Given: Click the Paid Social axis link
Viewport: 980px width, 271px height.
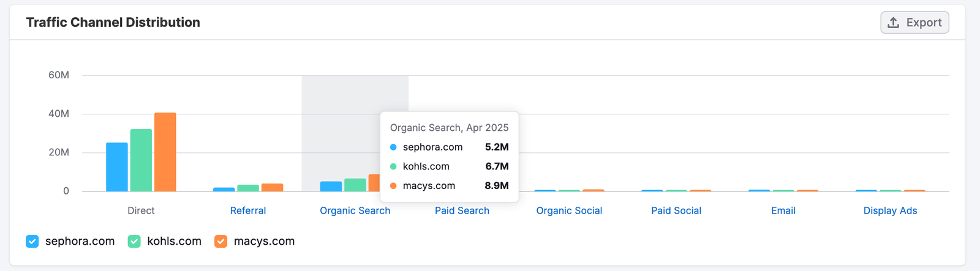Looking at the screenshot, I should tap(676, 210).
